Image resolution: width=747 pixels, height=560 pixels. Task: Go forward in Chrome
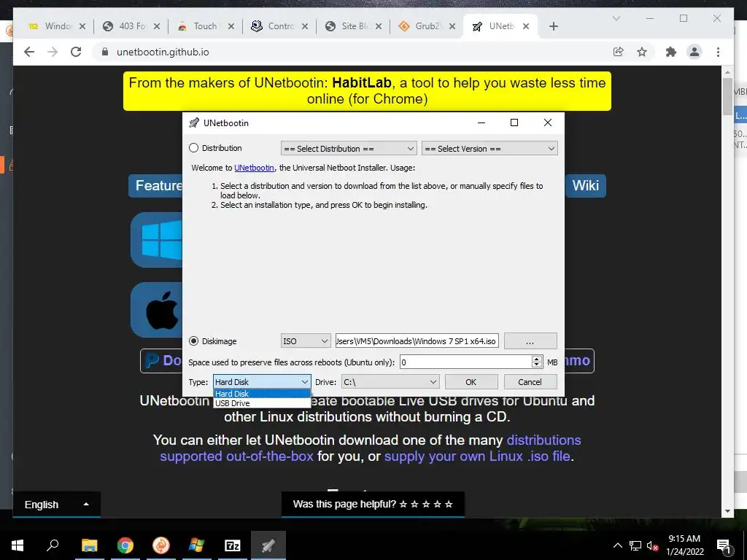[x=53, y=52]
